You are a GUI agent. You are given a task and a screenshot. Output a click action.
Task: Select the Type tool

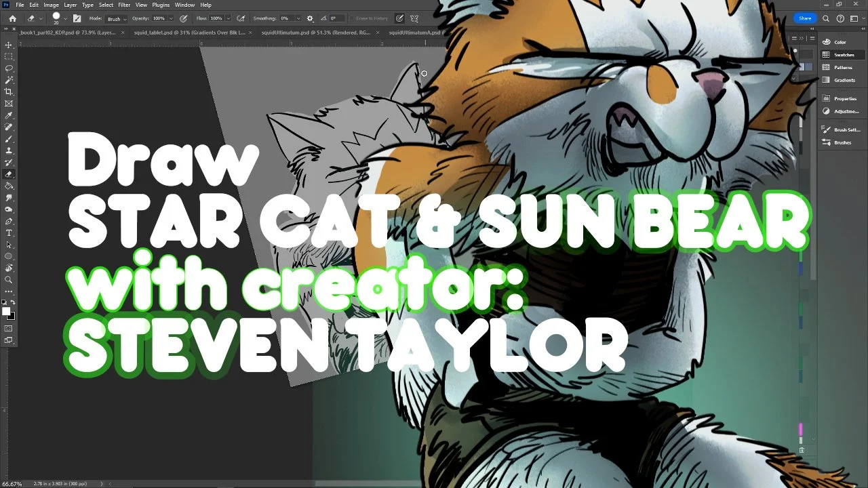pos(9,233)
